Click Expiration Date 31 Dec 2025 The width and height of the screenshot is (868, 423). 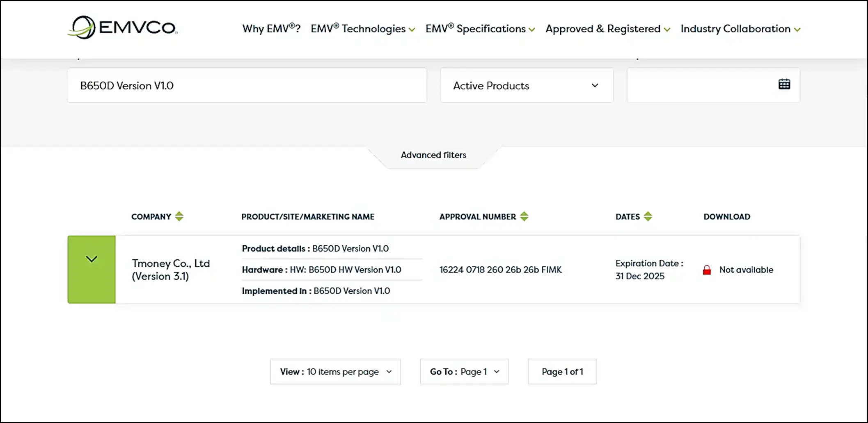pos(649,270)
